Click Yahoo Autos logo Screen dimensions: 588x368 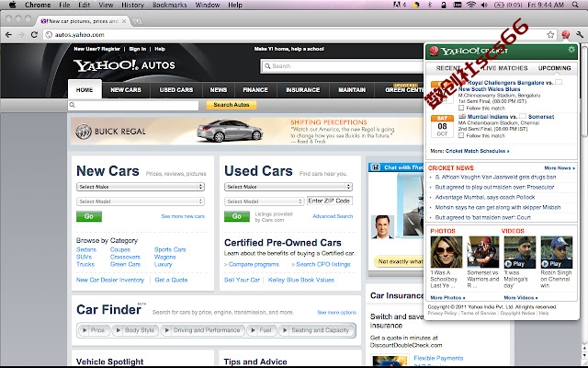pos(124,65)
